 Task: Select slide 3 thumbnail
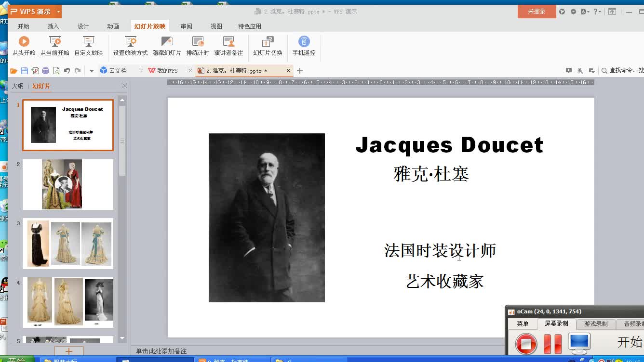coord(68,244)
